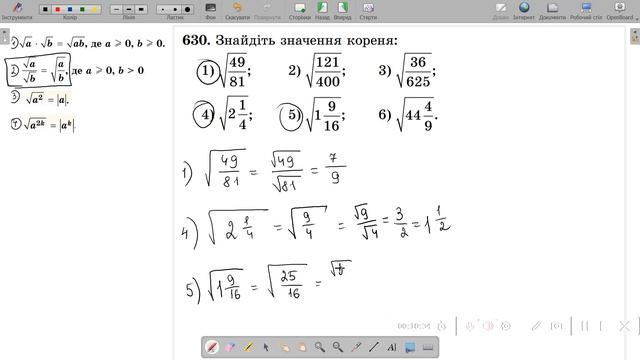This screenshot has width=640, height=360.
Task: Open the Фон background options
Action: click(x=211, y=11)
